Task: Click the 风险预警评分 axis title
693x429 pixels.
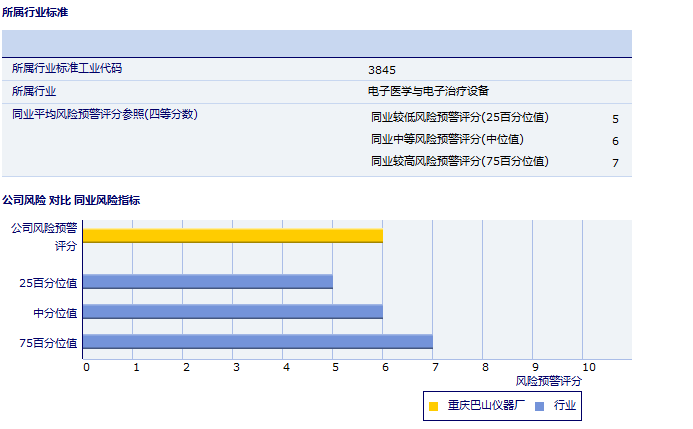Action: (x=548, y=381)
